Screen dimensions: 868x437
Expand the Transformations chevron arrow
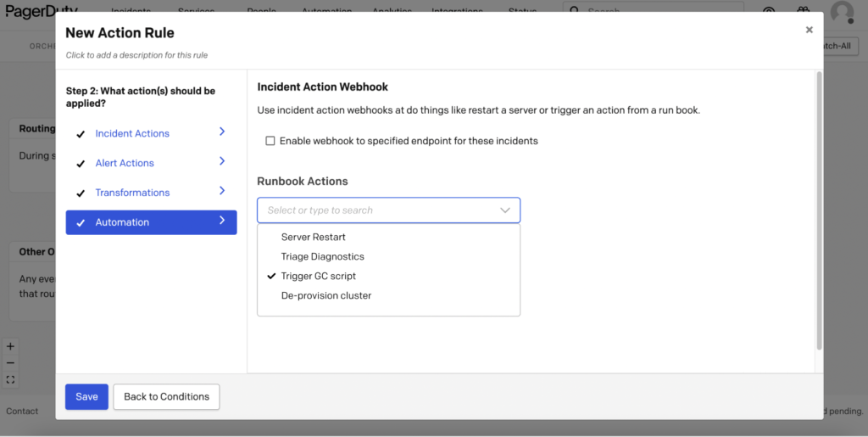click(222, 192)
